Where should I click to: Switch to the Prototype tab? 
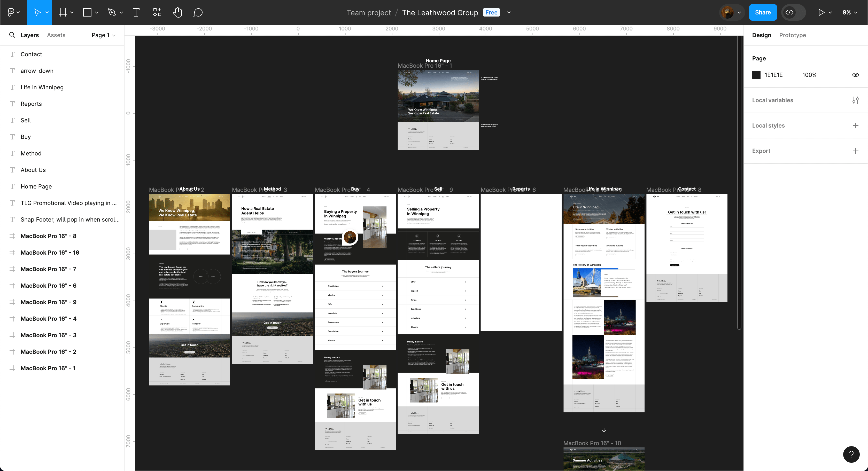tap(792, 35)
